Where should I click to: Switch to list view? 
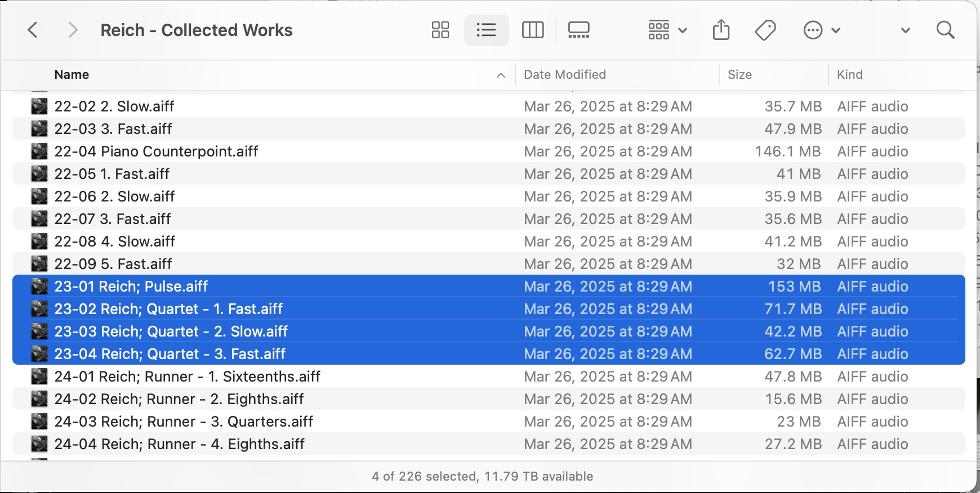(486, 30)
